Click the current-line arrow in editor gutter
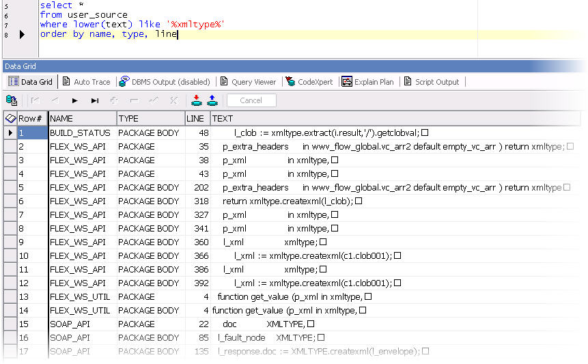 pos(22,35)
